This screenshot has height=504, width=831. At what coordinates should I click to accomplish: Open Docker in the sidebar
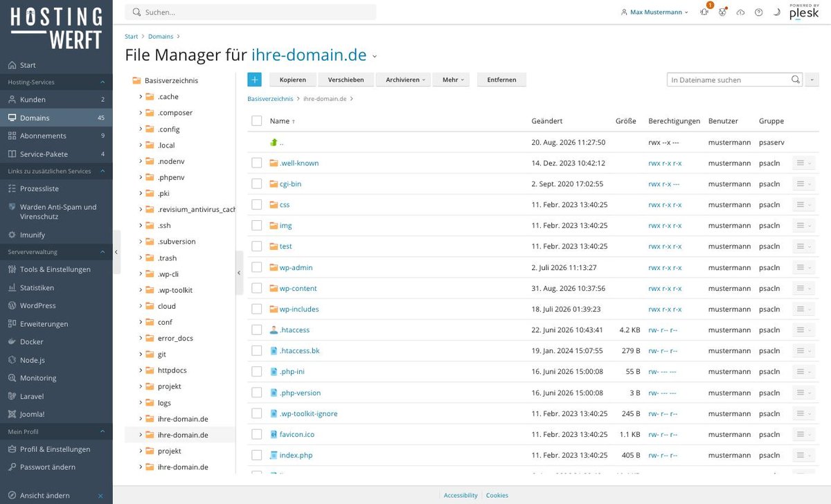coord(56,341)
